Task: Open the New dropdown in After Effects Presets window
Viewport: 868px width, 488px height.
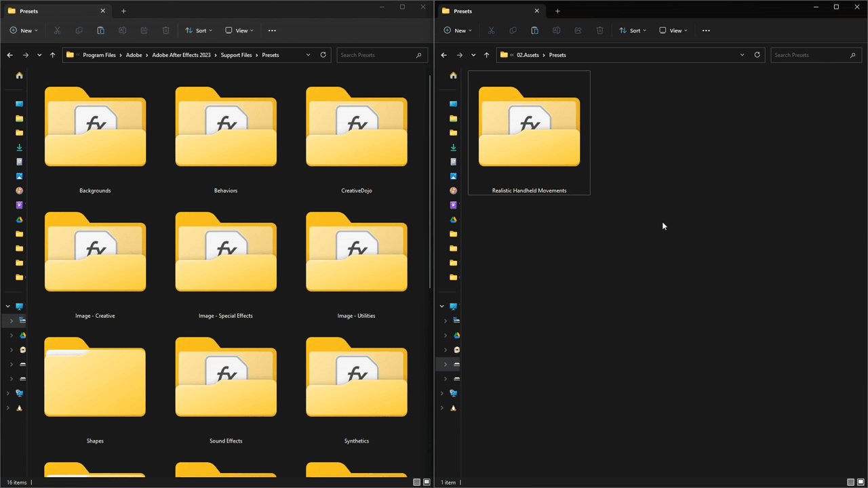Action: click(x=24, y=30)
